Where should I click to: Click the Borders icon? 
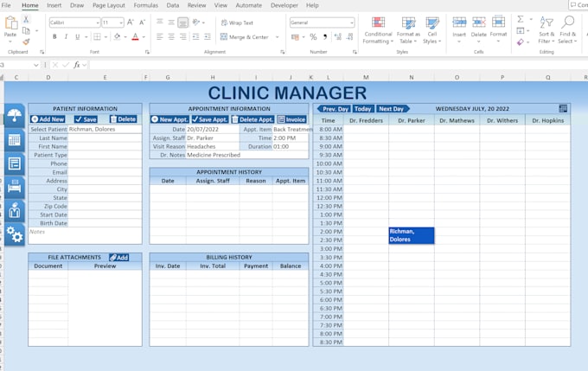point(97,37)
